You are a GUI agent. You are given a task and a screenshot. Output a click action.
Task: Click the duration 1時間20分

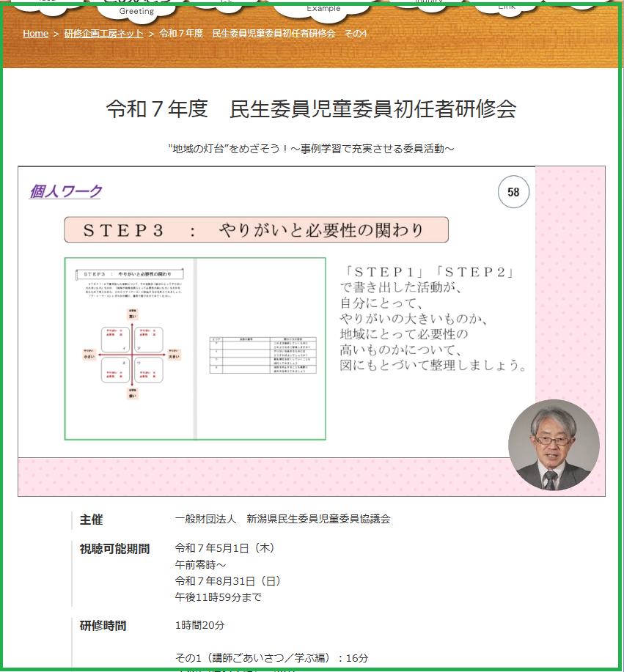(x=200, y=625)
